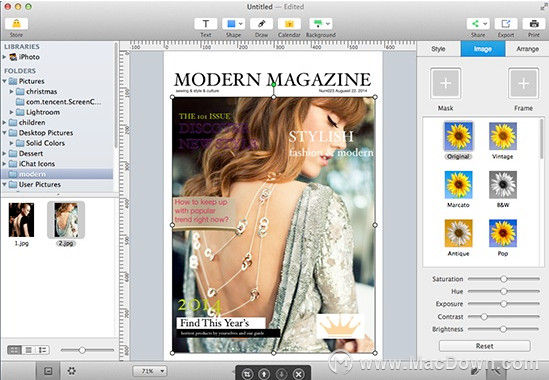The height and width of the screenshot is (380, 549).
Task: Add a Frame with the plus box
Action: [523, 83]
